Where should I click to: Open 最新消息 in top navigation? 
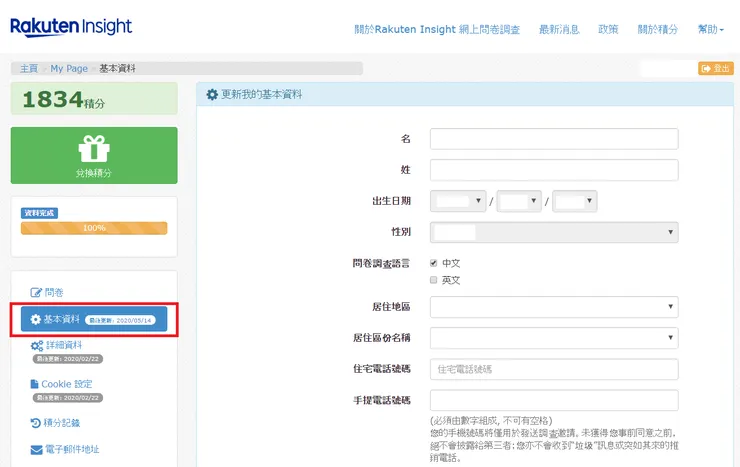(559, 29)
